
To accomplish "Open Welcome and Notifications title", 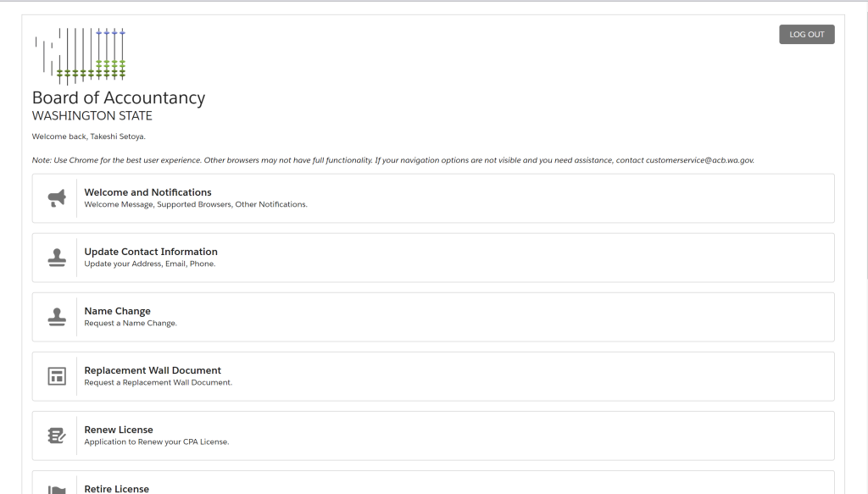I will click(147, 192).
